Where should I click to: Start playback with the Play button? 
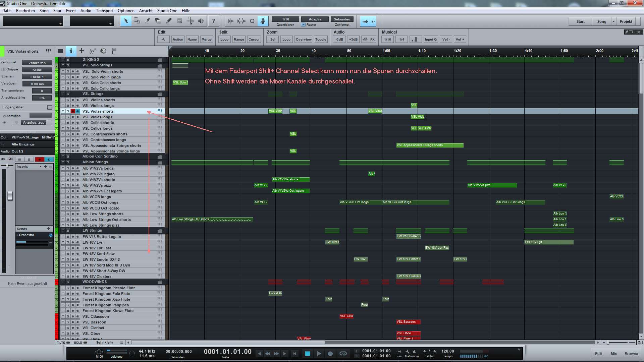tap(319, 353)
